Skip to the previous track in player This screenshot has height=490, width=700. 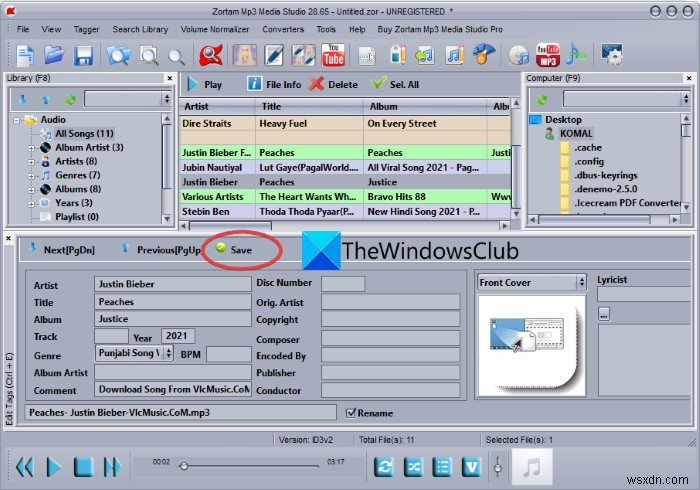pyautogui.click(x=25, y=467)
